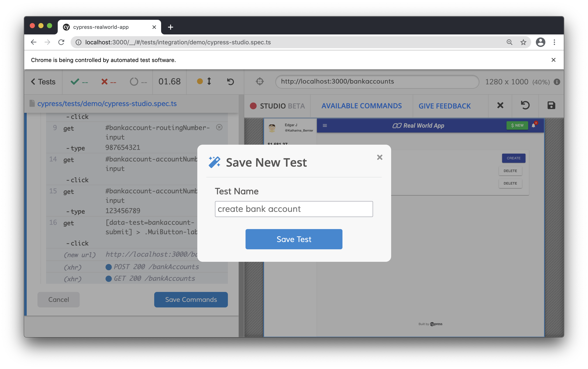This screenshot has width=588, height=369.
Task: Click the Studio restart/undo arrow icon
Action: (x=525, y=105)
